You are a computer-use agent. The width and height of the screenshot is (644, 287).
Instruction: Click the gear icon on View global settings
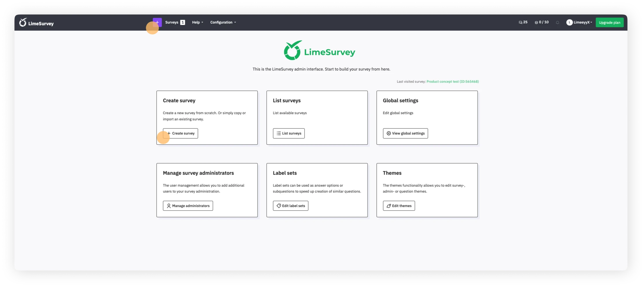point(389,133)
